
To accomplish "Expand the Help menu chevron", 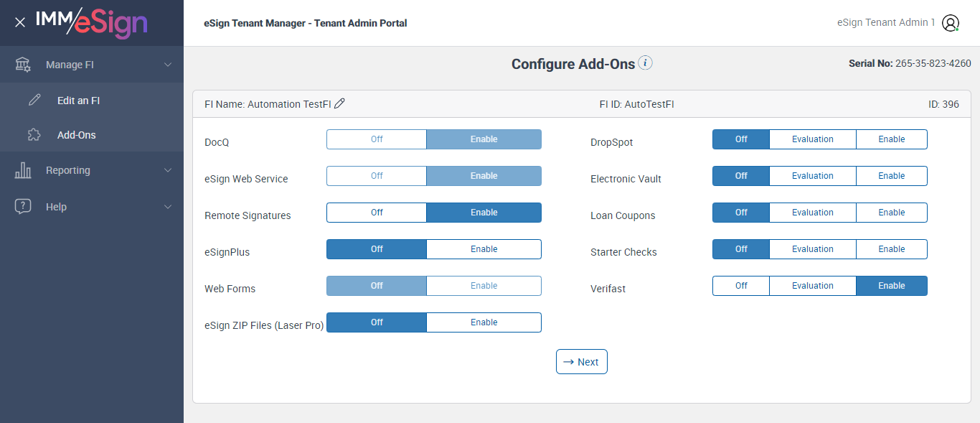I will (x=168, y=207).
